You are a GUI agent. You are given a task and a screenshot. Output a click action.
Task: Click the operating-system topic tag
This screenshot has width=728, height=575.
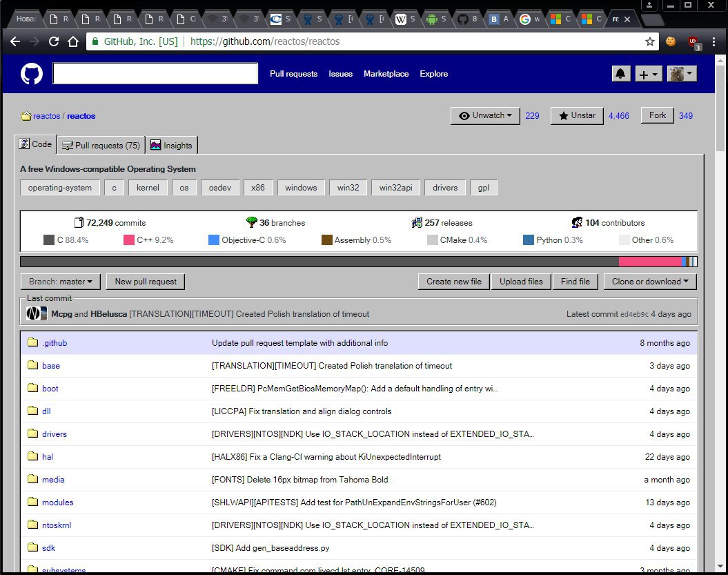pos(60,188)
